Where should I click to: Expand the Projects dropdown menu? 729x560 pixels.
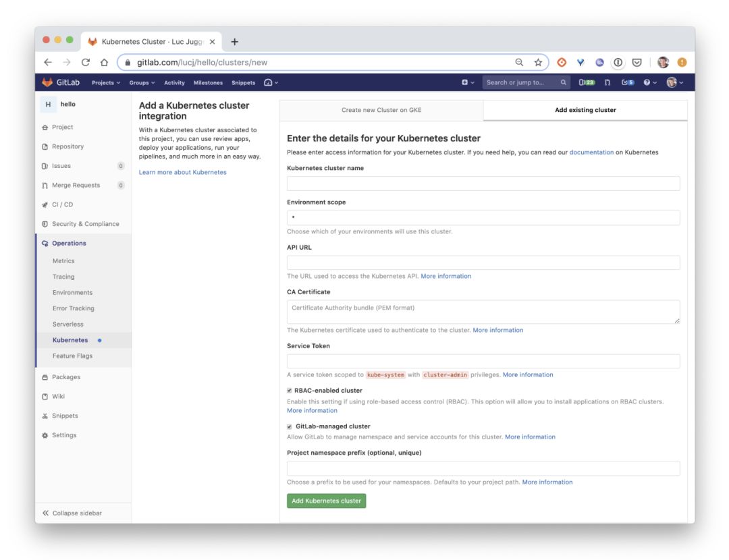pyautogui.click(x=106, y=83)
